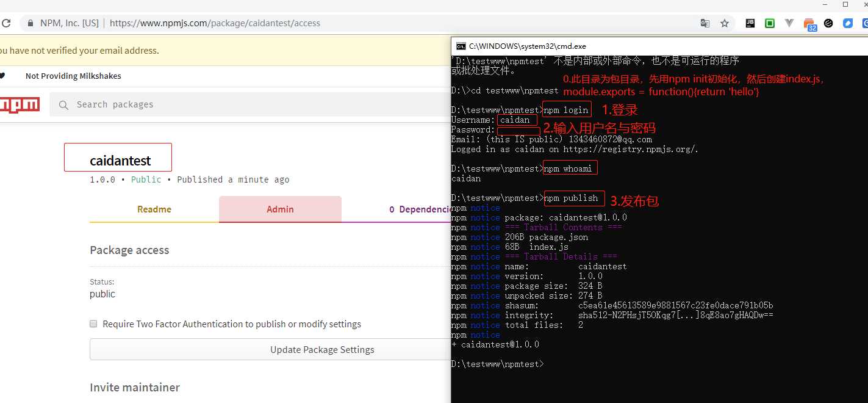This screenshot has width=868, height=403.
Task: Click the black circular extension icon
Action: (828, 23)
